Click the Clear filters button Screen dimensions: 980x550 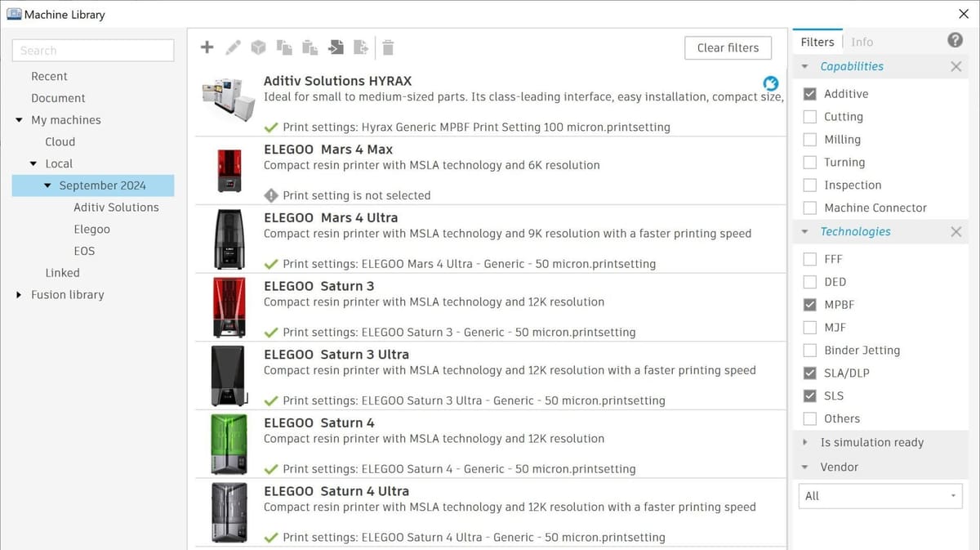728,47
